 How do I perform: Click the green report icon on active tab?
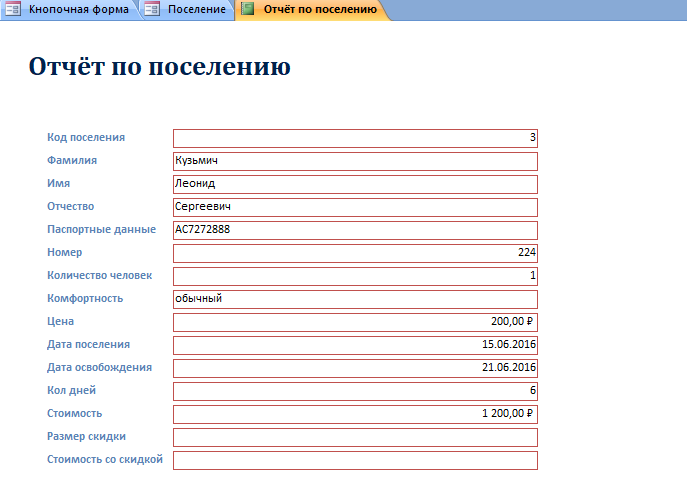[248, 9]
